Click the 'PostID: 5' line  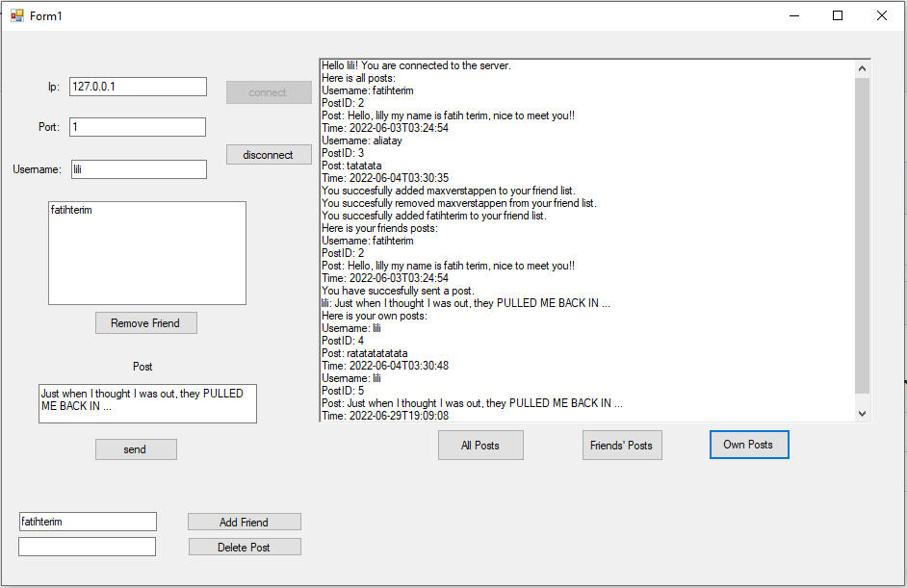pyautogui.click(x=343, y=391)
